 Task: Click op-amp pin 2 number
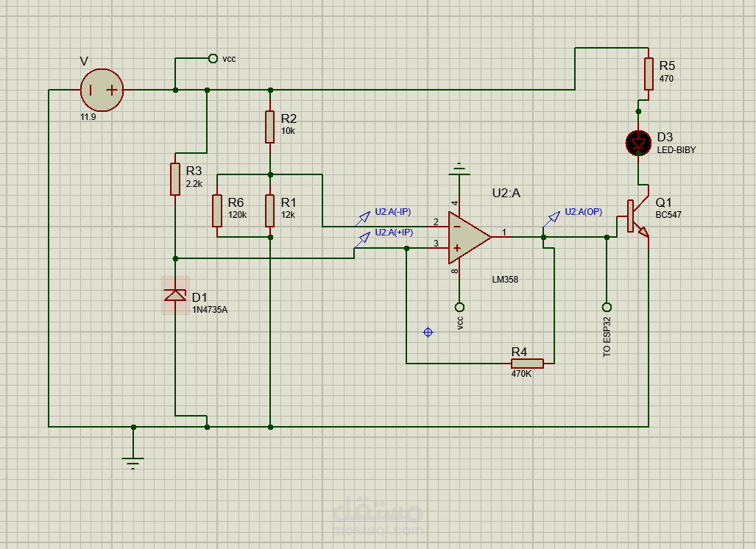pyautogui.click(x=436, y=222)
